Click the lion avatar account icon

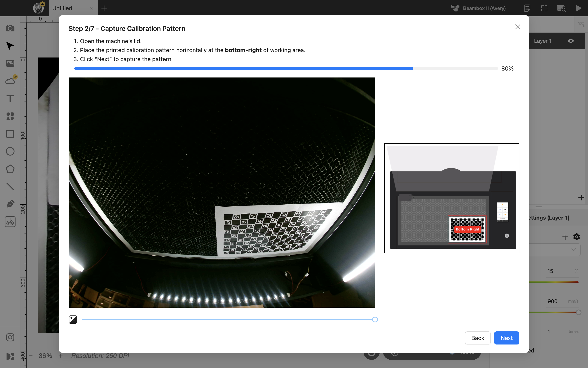38,8
